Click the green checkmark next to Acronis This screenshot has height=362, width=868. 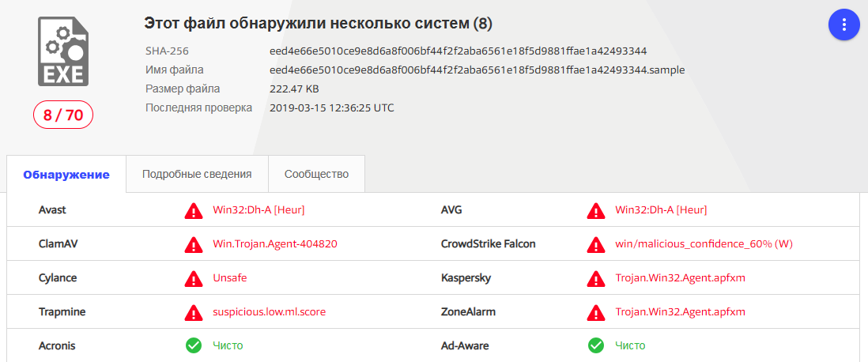(194, 345)
